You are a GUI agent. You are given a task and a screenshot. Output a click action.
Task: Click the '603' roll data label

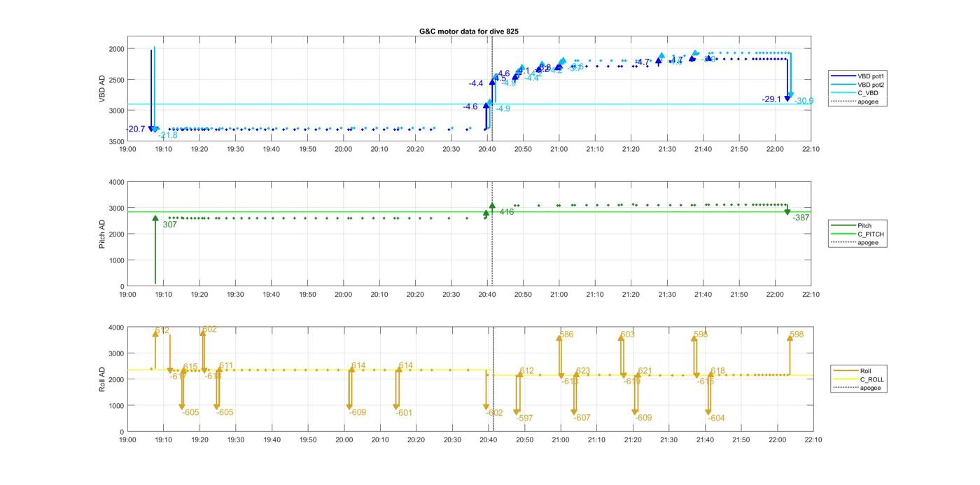click(627, 335)
